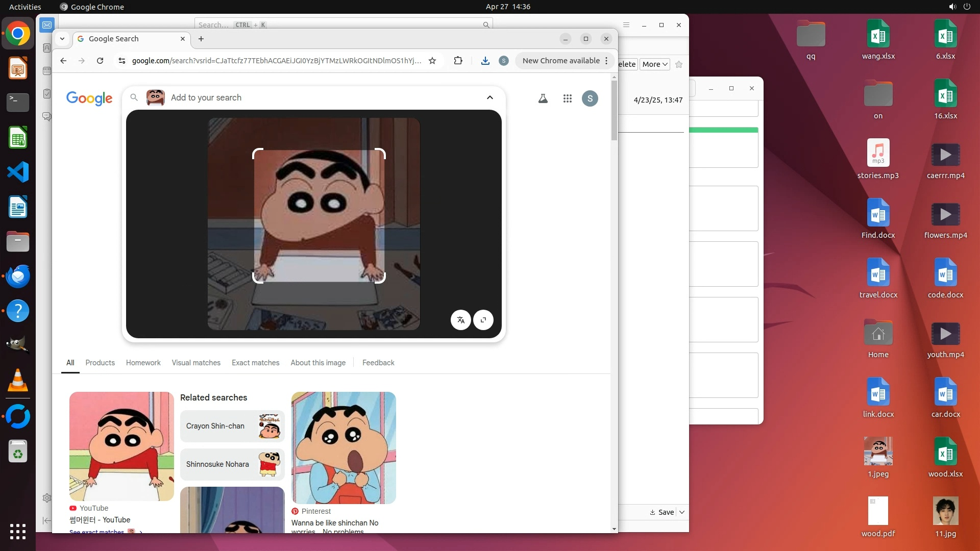Viewport: 980px width, 551px height.
Task: Collapse the image search panel chevron
Action: 489,97
